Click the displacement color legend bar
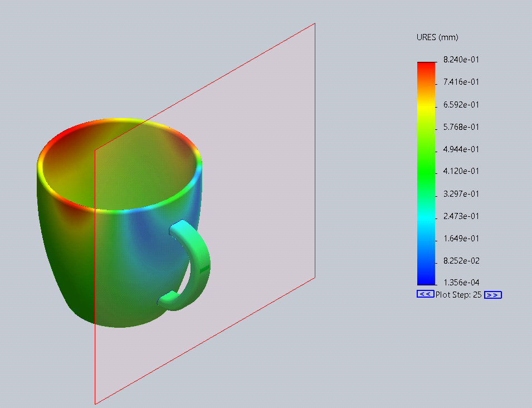 coord(426,173)
